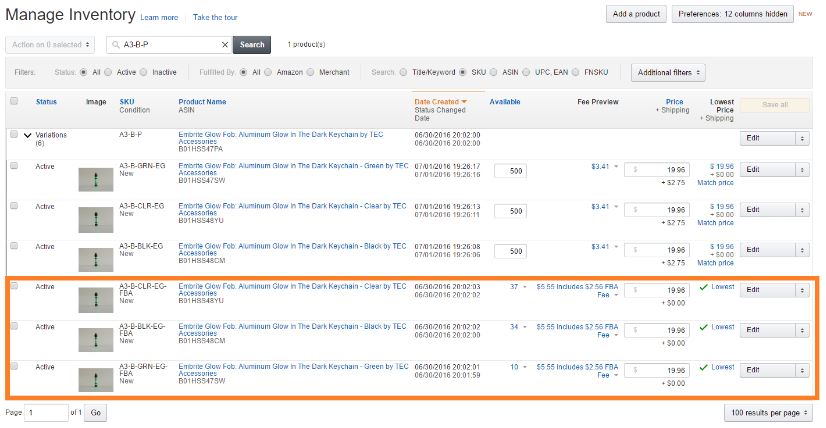
Task: Expand fee preview $3.41 arrow for A3-B-CLR-EG
Action: click(616, 207)
